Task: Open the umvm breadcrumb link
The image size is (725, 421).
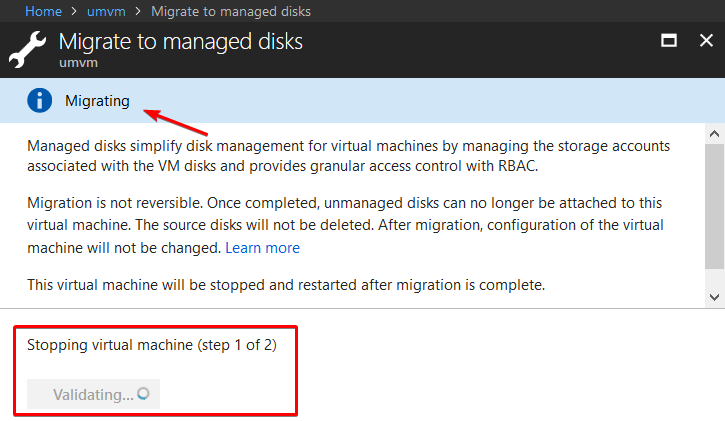Action: (x=106, y=11)
